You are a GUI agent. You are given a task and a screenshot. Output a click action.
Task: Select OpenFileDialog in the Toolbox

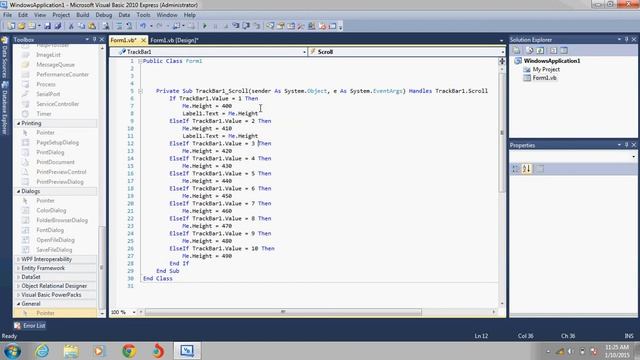coord(55,240)
